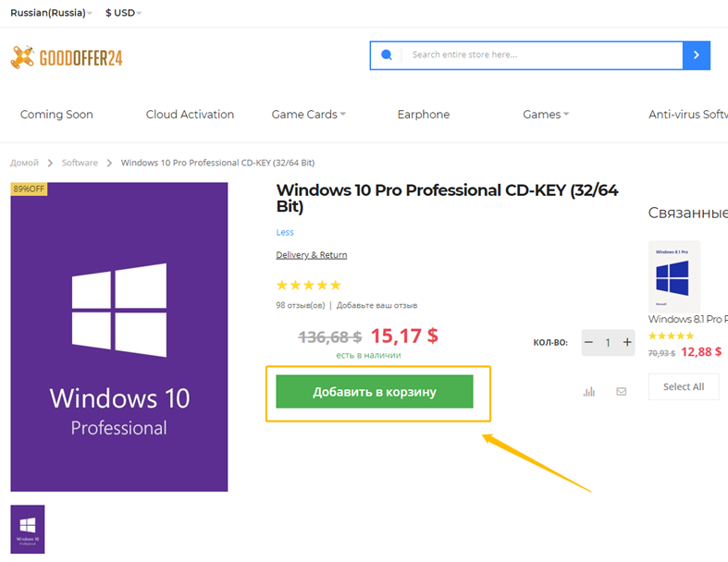Viewport: 728px width, 562px height.
Task: Click the email envelope icon
Action: [621, 392]
